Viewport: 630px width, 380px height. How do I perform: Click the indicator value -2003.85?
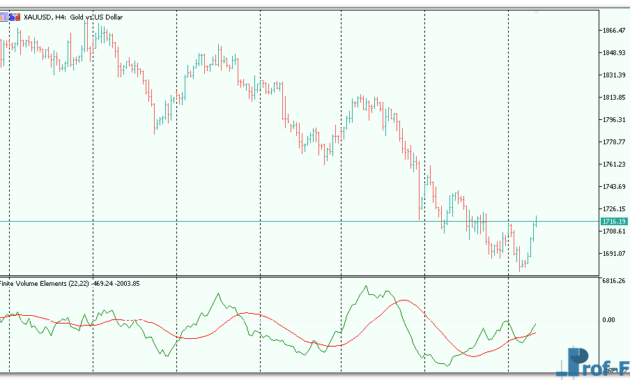point(127,284)
